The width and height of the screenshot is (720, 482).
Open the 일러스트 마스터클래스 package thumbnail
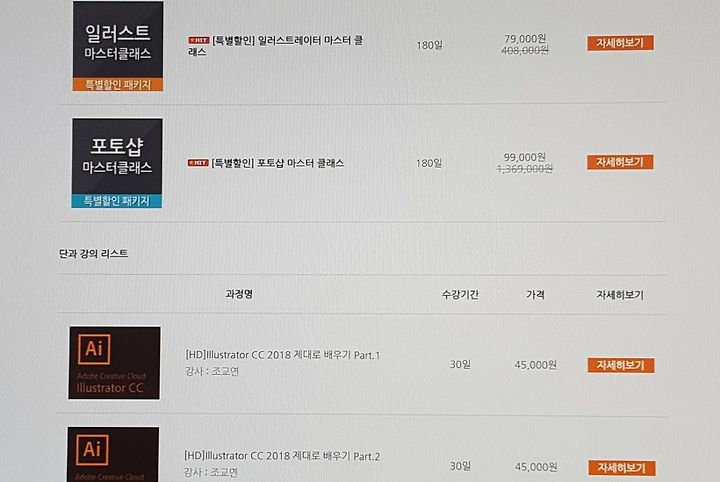point(118,46)
